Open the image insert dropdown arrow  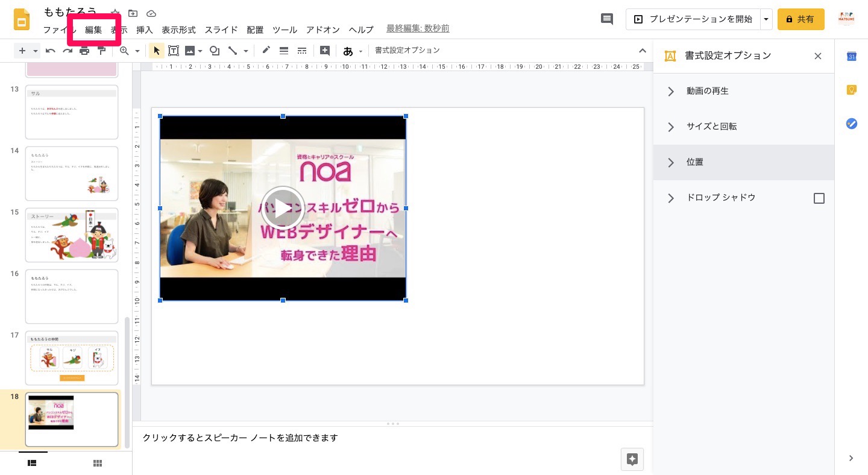click(x=200, y=51)
